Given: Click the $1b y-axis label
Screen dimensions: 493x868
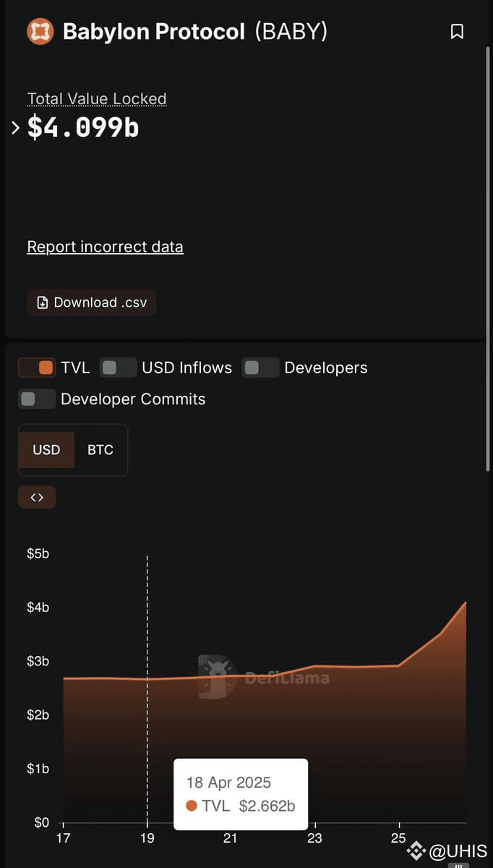Looking at the screenshot, I should 38,768.
